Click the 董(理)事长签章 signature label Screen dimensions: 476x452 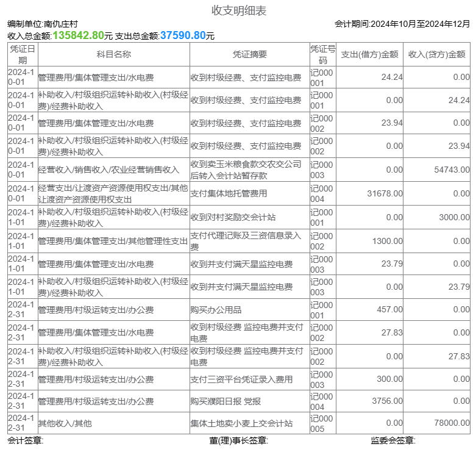pyautogui.click(x=238, y=441)
